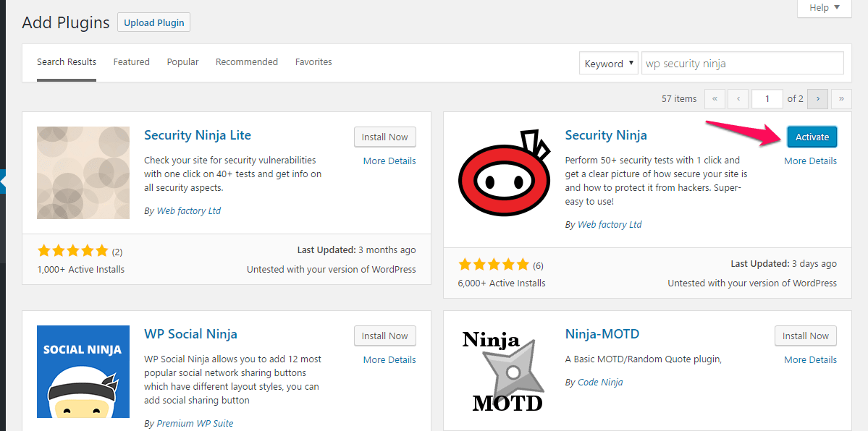The width and height of the screenshot is (868, 431).
Task: Open More Details for WP Social Ninja
Action: click(389, 359)
